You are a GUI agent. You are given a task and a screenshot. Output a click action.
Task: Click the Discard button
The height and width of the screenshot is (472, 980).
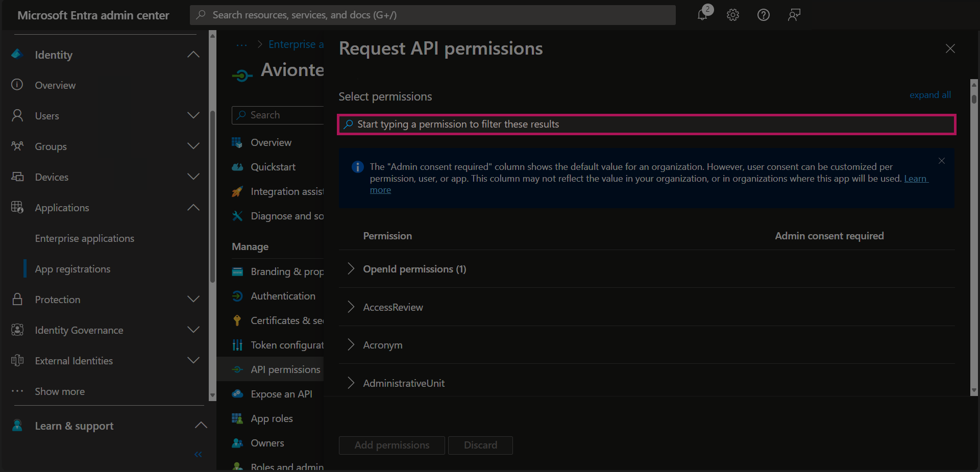coord(480,445)
